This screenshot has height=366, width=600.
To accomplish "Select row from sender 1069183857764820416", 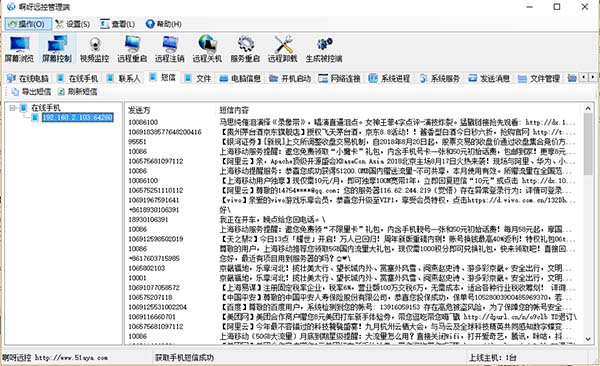I will [x=351, y=132].
